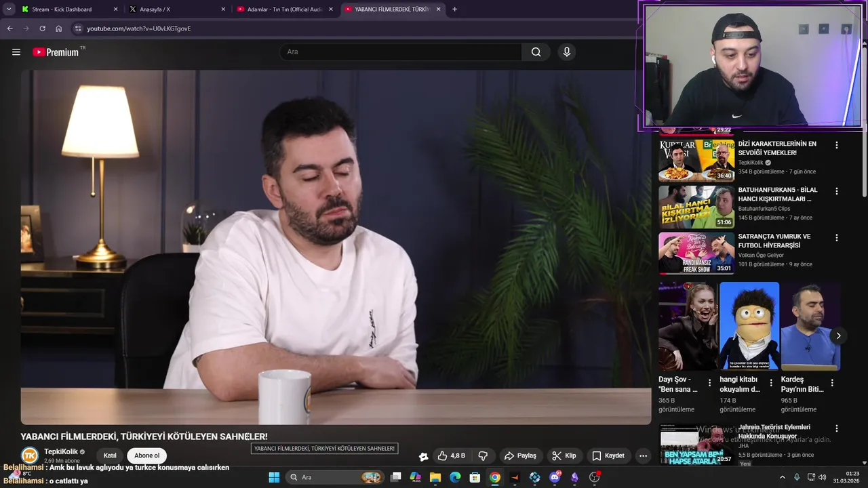The height and width of the screenshot is (488, 868).
Task: Start voice search with microphone icon
Action: tap(567, 52)
